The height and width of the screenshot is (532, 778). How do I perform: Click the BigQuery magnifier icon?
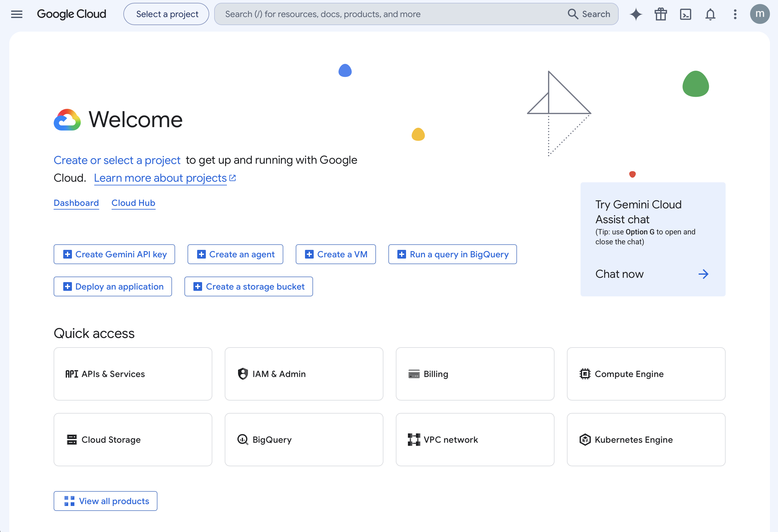pyautogui.click(x=243, y=440)
